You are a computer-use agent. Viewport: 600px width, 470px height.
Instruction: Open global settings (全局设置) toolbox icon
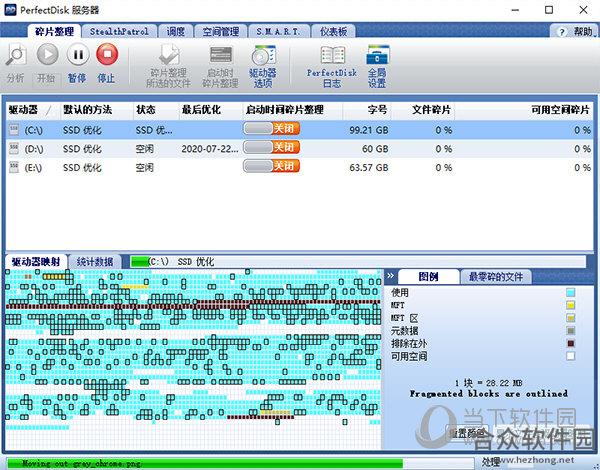coord(377,55)
